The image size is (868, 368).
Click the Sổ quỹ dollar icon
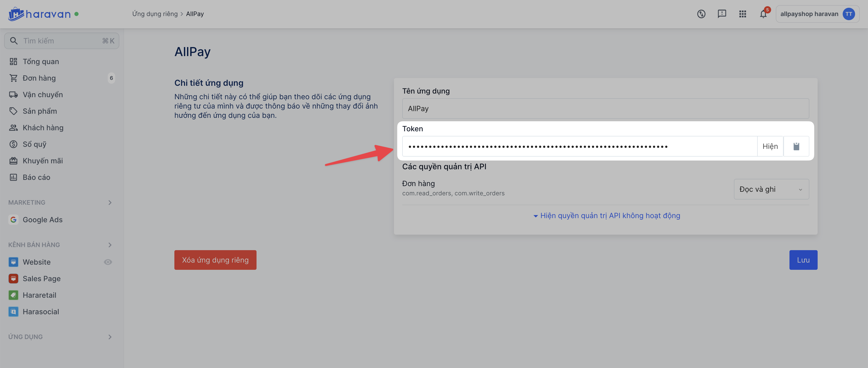point(13,144)
